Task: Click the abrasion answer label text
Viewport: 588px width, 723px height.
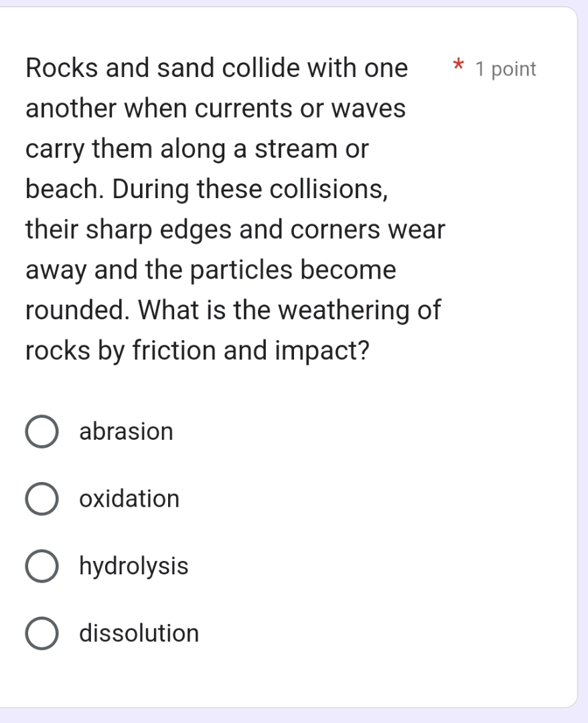Action: (x=126, y=432)
